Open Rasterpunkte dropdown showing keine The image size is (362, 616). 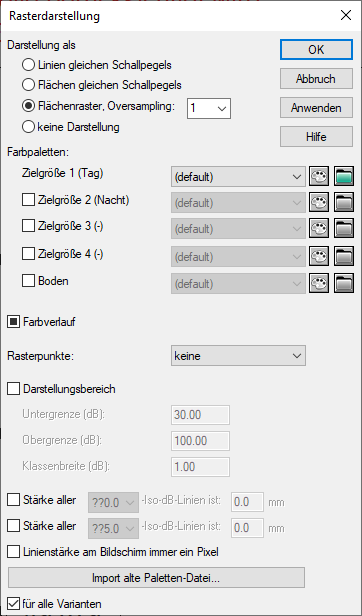click(238, 356)
